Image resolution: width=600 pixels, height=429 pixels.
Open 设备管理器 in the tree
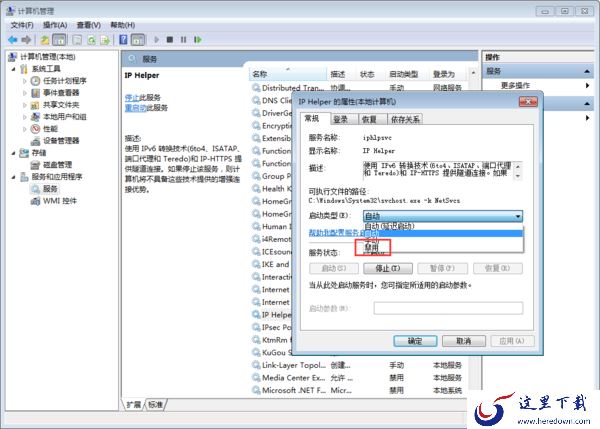tap(61, 140)
